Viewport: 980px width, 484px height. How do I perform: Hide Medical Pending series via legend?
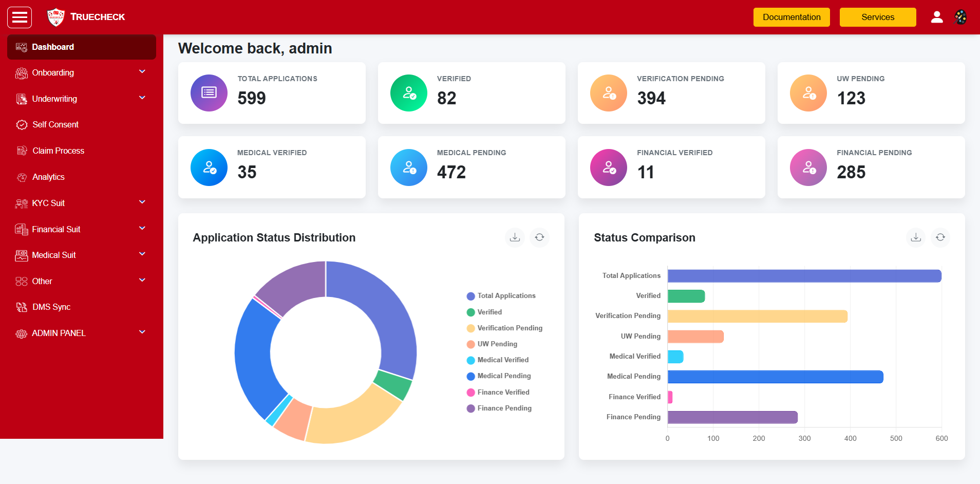pyautogui.click(x=503, y=376)
